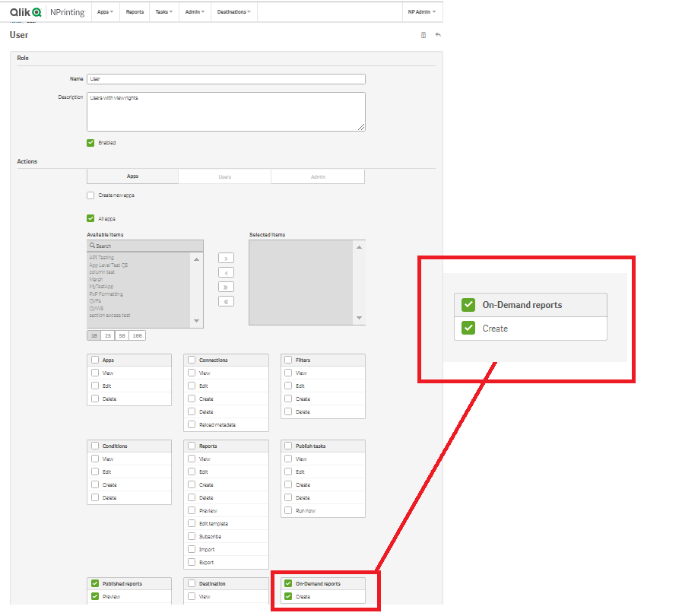Click the Name input field

[226, 79]
